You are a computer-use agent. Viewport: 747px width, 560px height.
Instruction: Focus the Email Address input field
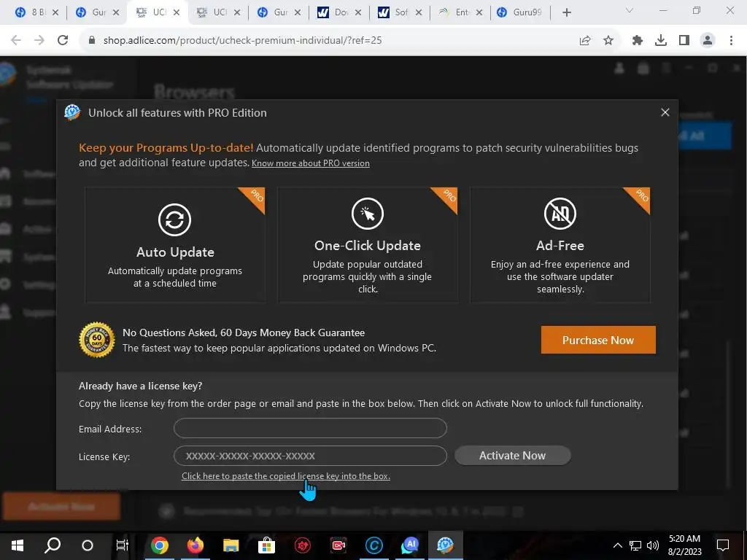[310, 428]
